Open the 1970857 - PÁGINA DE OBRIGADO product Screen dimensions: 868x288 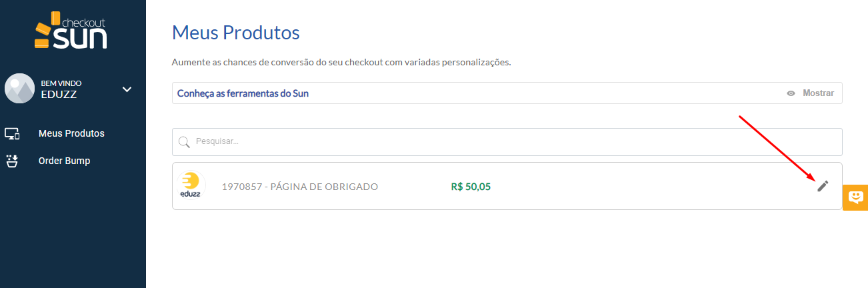pyautogui.click(x=299, y=187)
